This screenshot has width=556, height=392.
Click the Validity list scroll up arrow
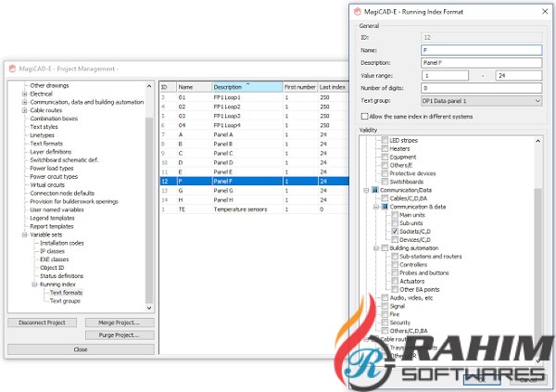coord(537,141)
